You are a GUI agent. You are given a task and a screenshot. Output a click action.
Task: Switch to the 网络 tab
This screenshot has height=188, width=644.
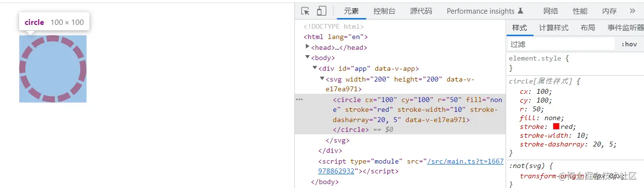click(551, 11)
